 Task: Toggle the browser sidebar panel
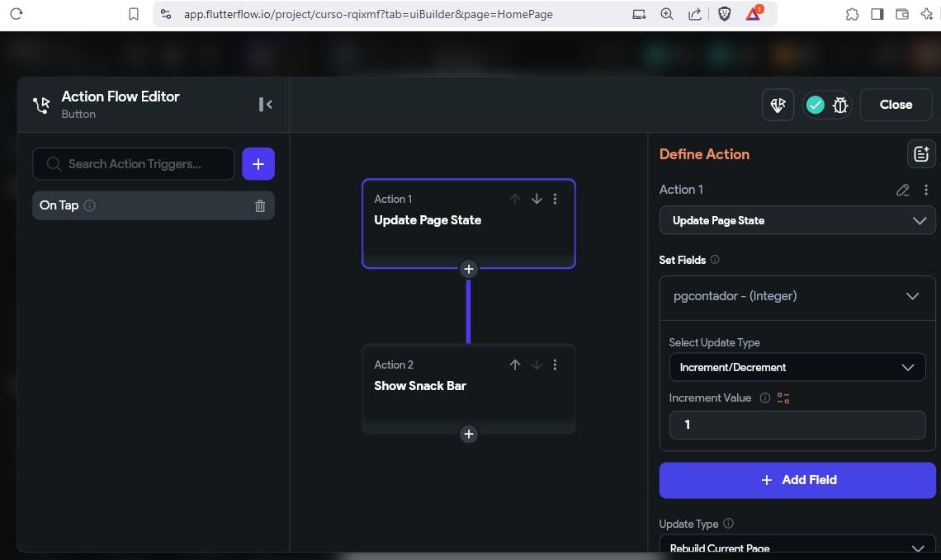pos(877,14)
